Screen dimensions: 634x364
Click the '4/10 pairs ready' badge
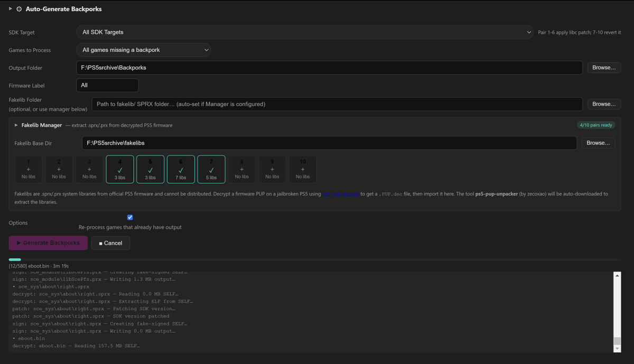(596, 125)
